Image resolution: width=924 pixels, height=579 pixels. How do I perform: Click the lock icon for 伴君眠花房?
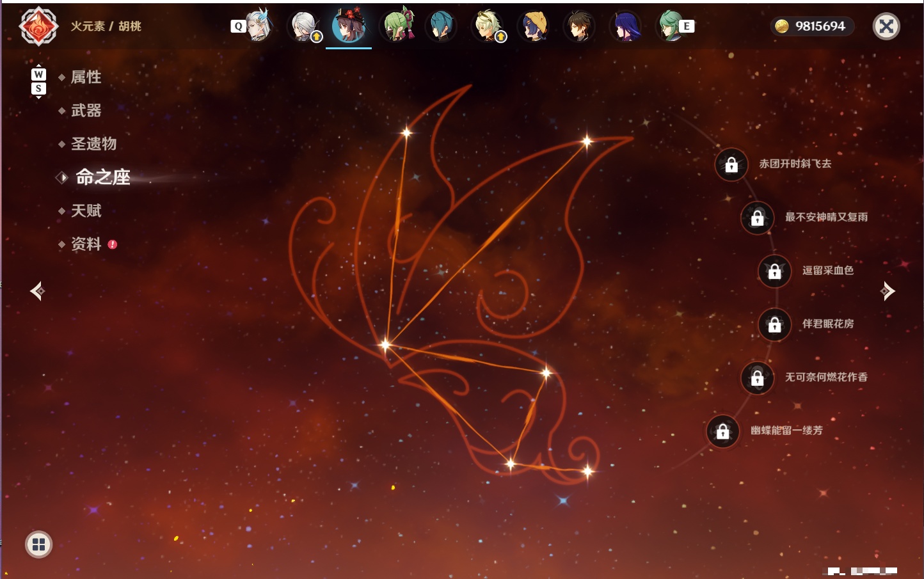(x=775, y=324)
